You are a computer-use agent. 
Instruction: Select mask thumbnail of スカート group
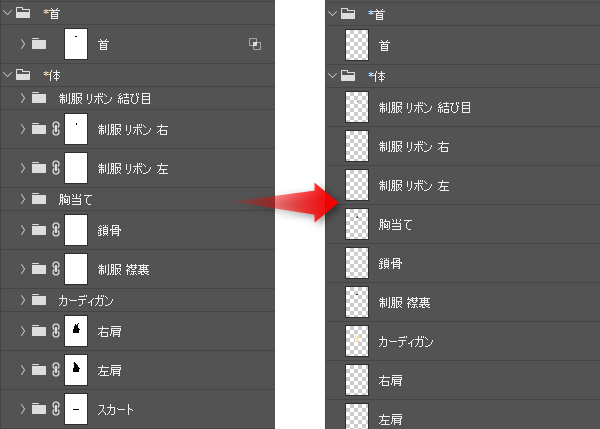point(76,409)
